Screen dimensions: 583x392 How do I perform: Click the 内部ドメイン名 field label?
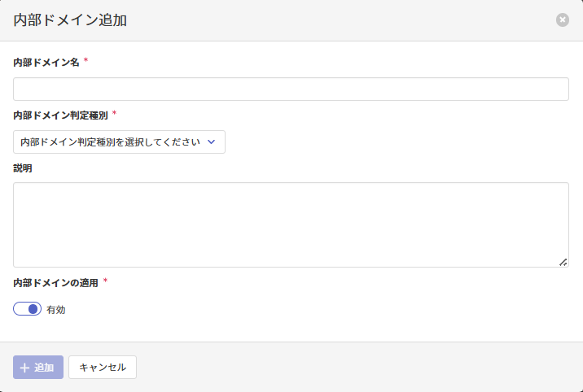click(x=46, y=63)
